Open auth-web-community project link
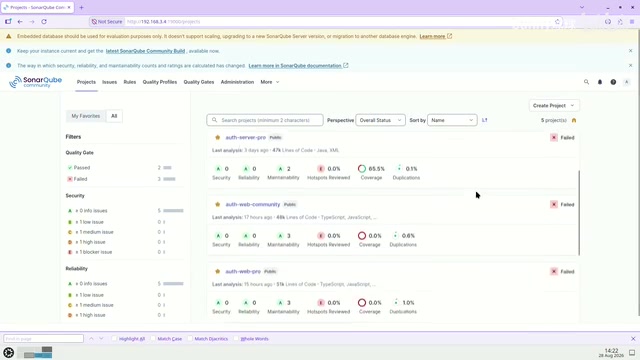 [253, 204]
